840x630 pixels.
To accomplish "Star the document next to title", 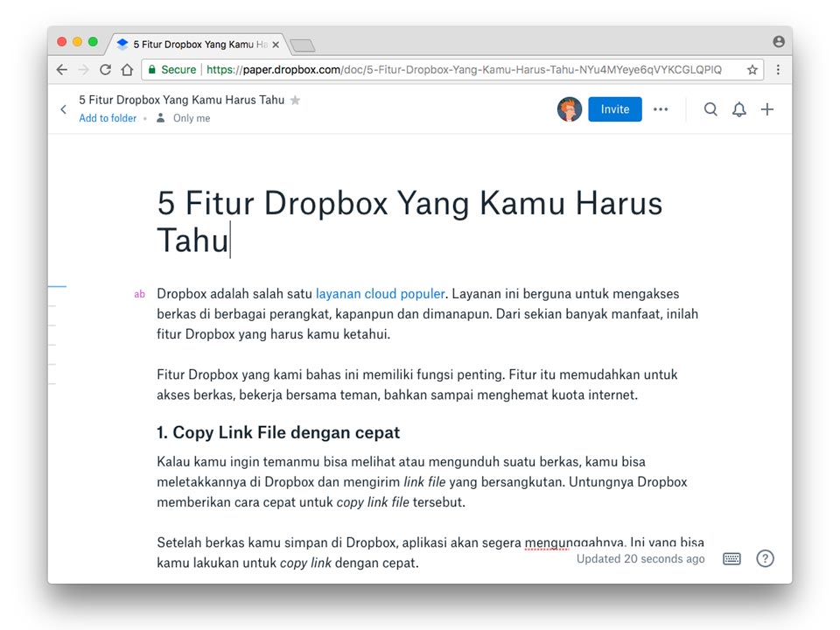I will click(295, 100).
